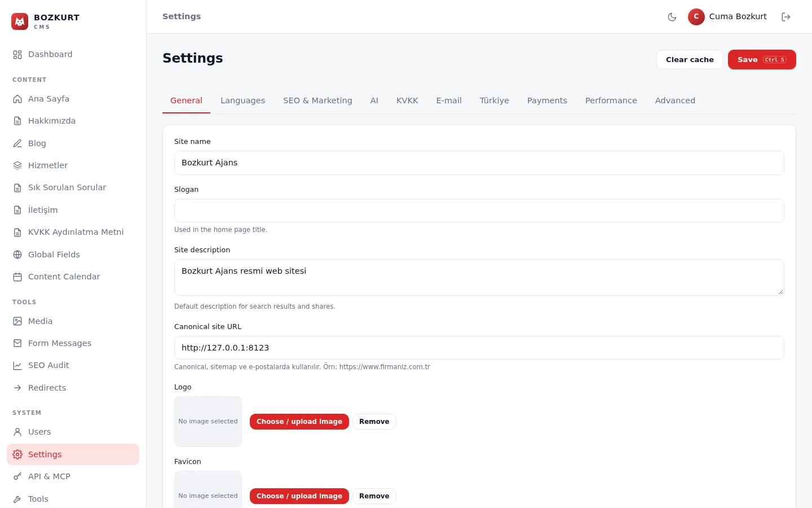The width and height of the screenshot is (812, 508).
Task: Select the KVKK tab
Action: [407, 100]
